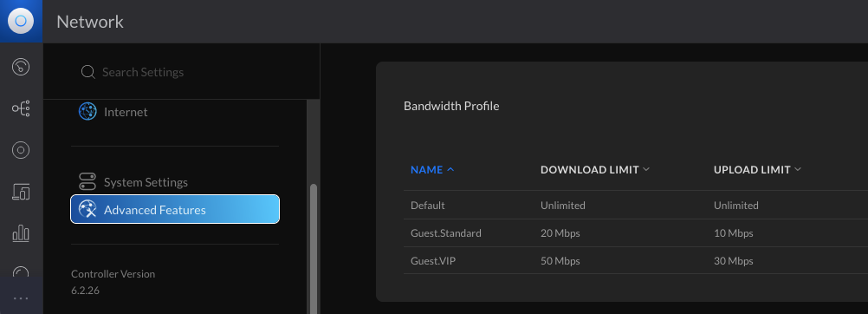Viewport: 868px width, 314px height.
Task: Open the Clients devices icon
Action: [x=21, y=192]
